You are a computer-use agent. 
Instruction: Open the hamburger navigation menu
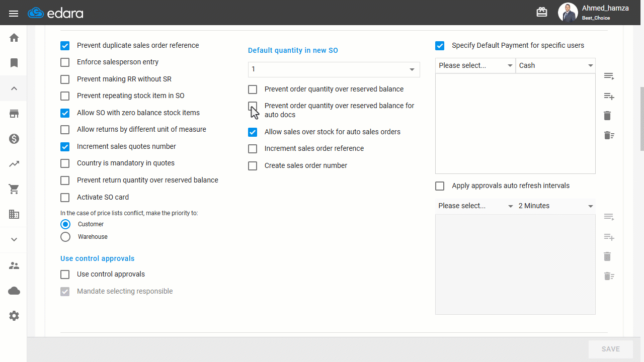pos(14,13)
